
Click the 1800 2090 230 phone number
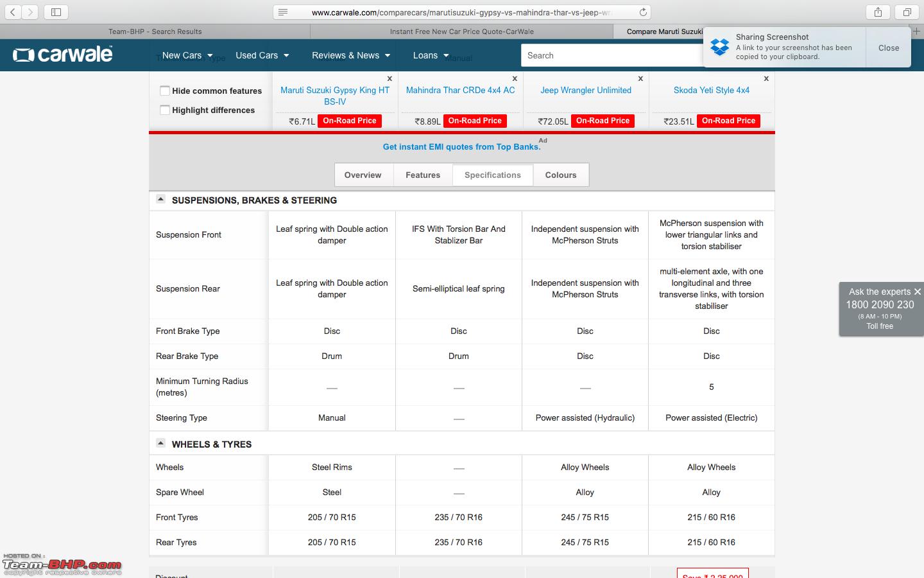tap(880, 304)
